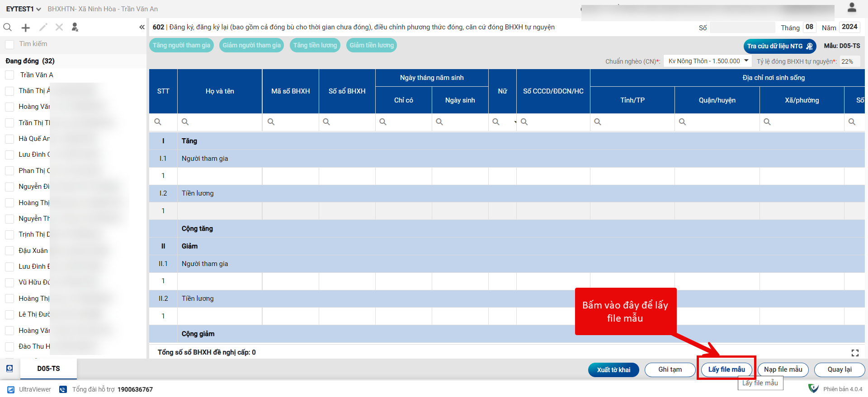Image resolution: width=868 pixels, height=397 pixels.
Task: Click the fullscreen expand icon
Action: [x=854, y=353]
